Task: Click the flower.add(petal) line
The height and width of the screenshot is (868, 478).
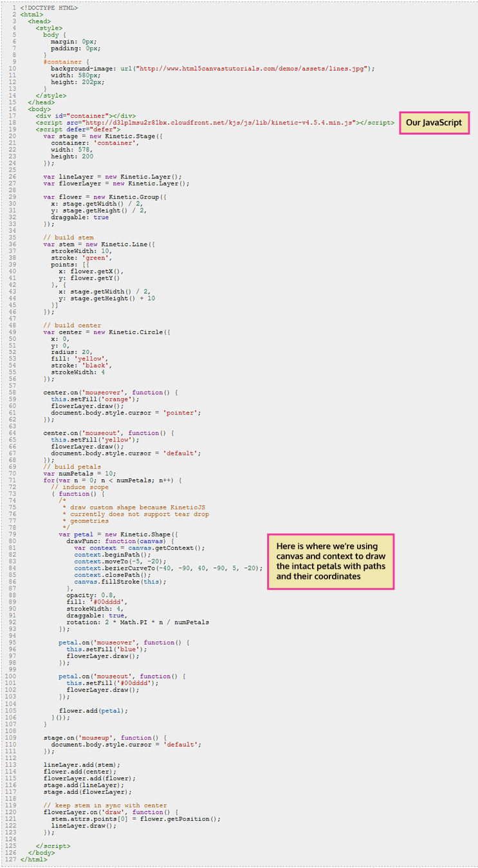Action: click(94, 710)
